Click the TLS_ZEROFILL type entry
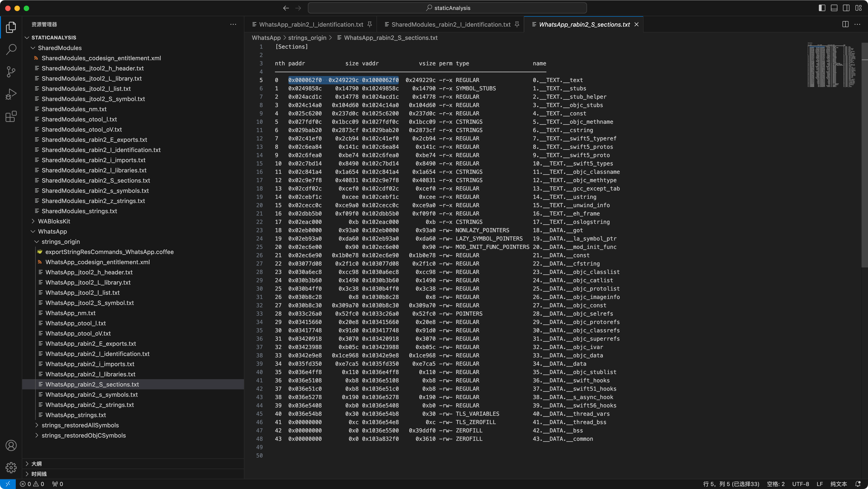 point(475,422)
